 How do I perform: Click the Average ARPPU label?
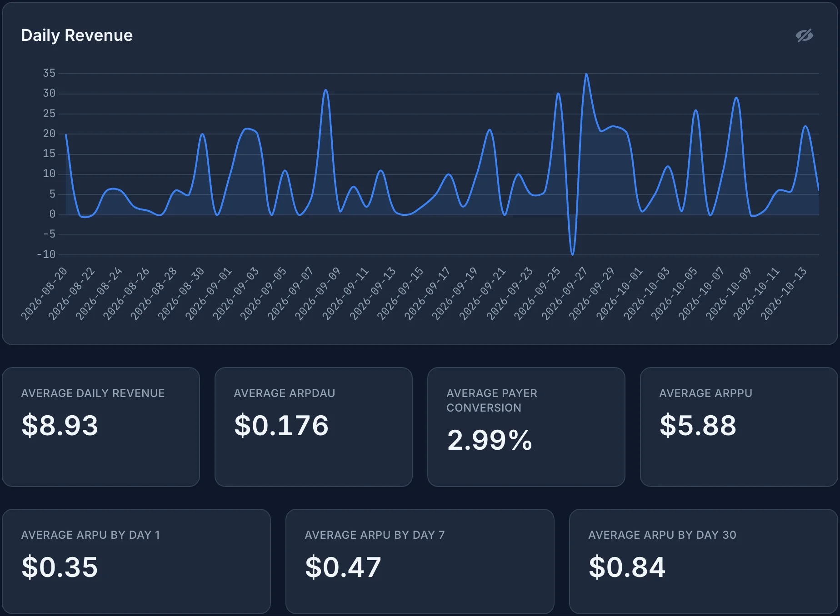pos(705,393)
